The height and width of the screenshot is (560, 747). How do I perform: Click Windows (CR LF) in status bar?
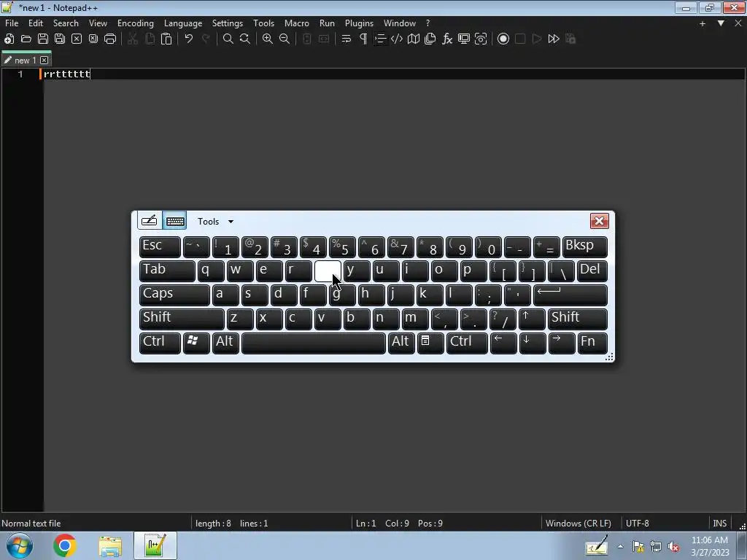coord(578,524)
